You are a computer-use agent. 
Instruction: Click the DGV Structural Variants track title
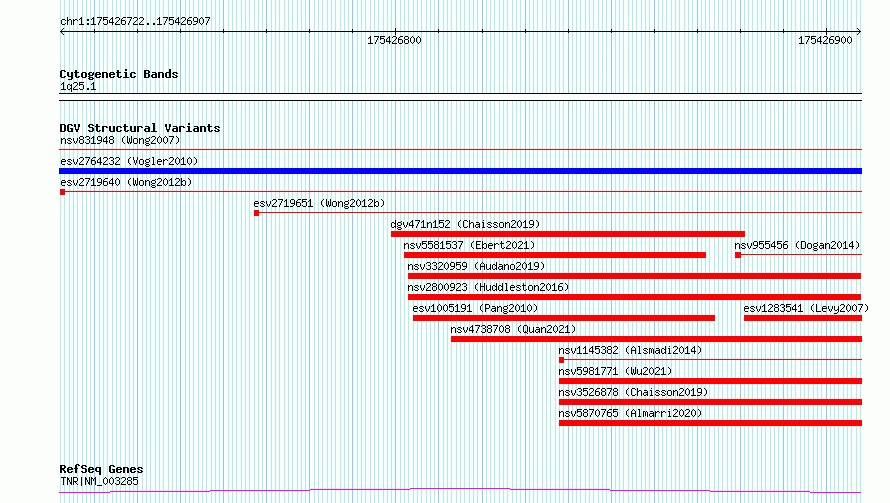140,128
